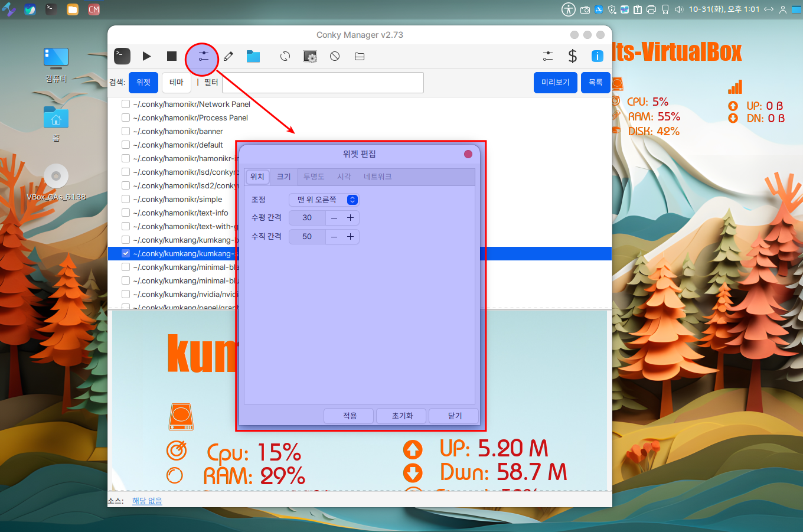Uncheck the selected kumkang widget checkbox

click(x=126, y=253)
